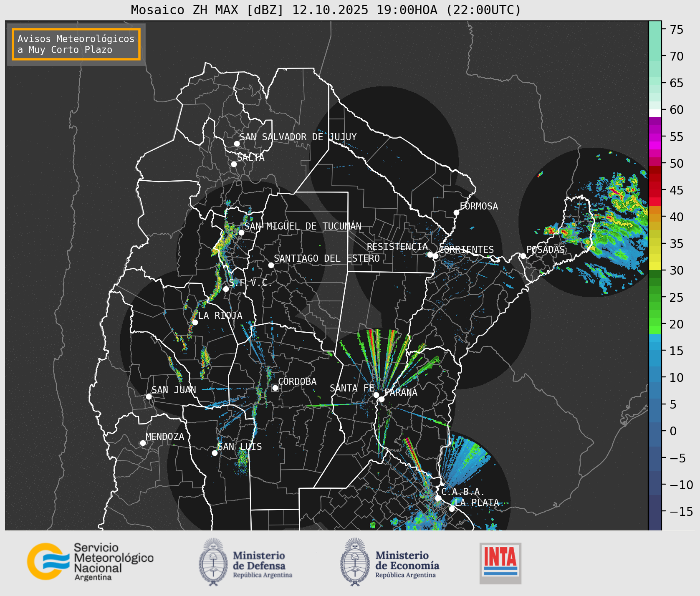Click the San Juan city marker
Image resolution: width=700 pixels, height=596 pixels.
pos(149,396)
